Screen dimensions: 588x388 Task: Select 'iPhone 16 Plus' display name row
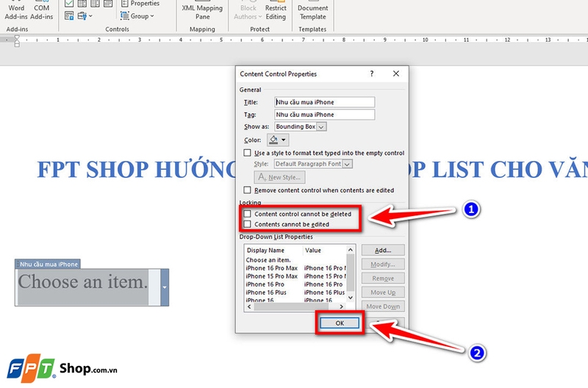click(x=266, y=292)
